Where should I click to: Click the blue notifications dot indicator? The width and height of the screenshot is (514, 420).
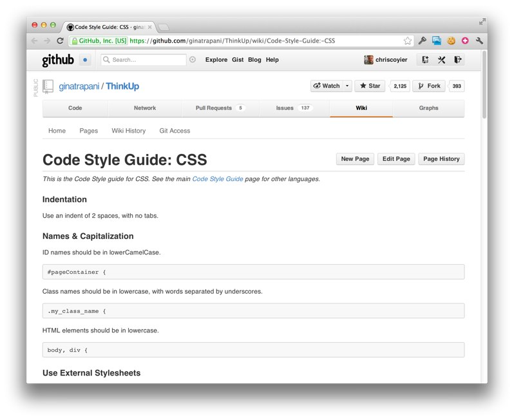[x=85, y=60]
